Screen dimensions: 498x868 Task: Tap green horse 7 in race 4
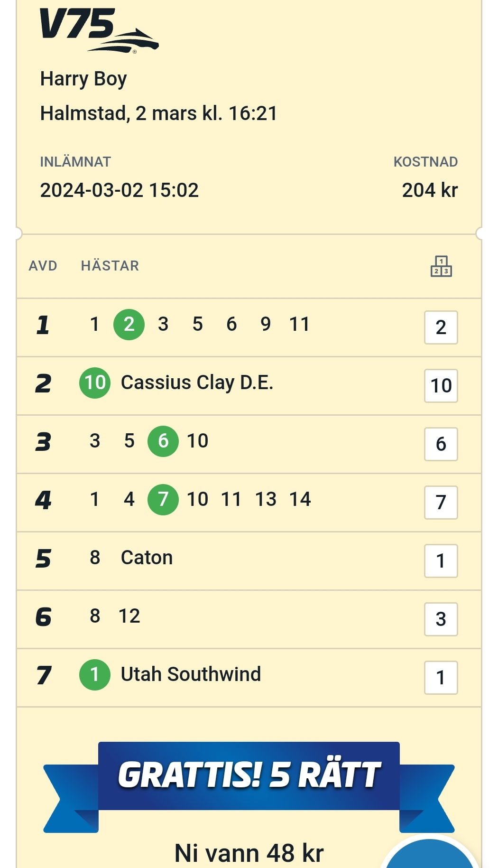pos(163,499)
